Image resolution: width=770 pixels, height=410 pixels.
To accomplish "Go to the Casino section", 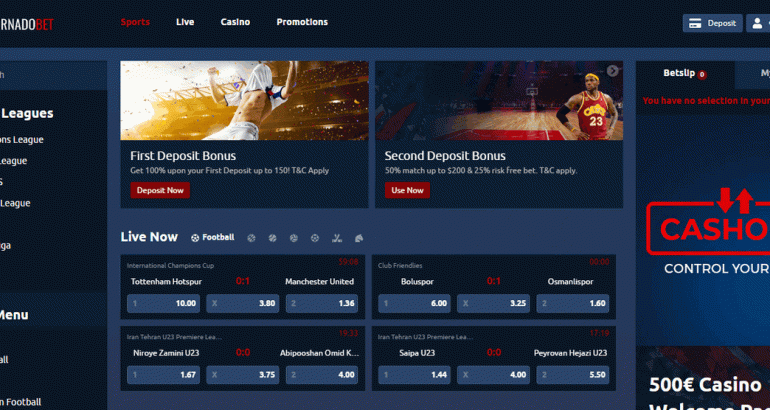I will click(235, 22).
